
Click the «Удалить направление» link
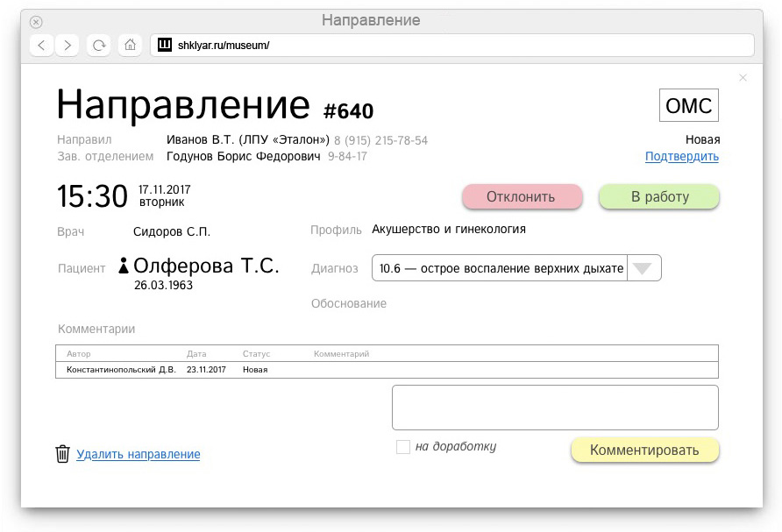click(139, 454)
